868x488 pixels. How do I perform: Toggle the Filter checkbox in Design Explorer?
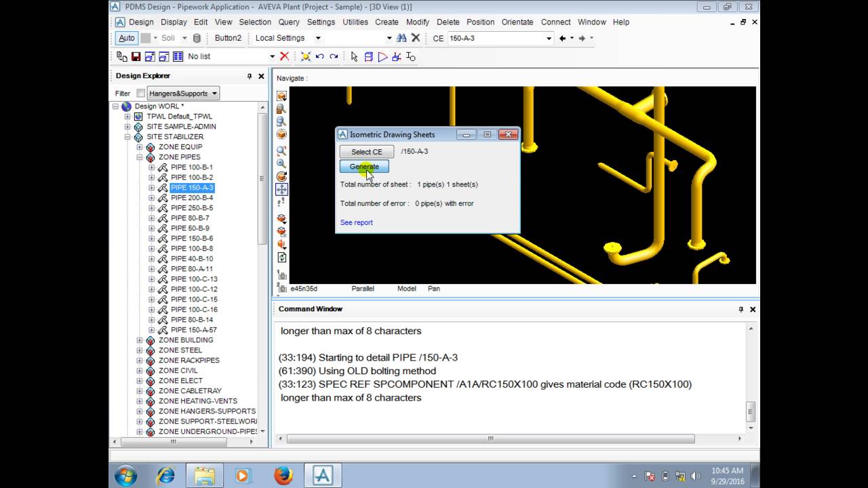click(140, 94)
